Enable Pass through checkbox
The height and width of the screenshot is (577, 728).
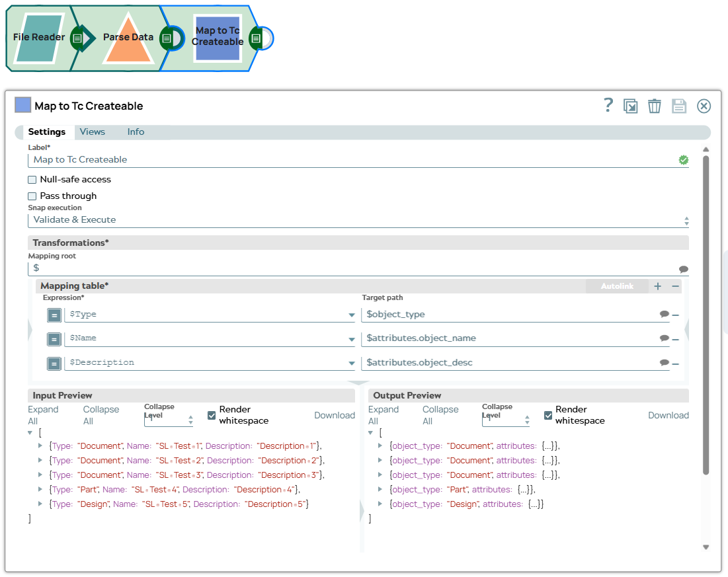32,196
